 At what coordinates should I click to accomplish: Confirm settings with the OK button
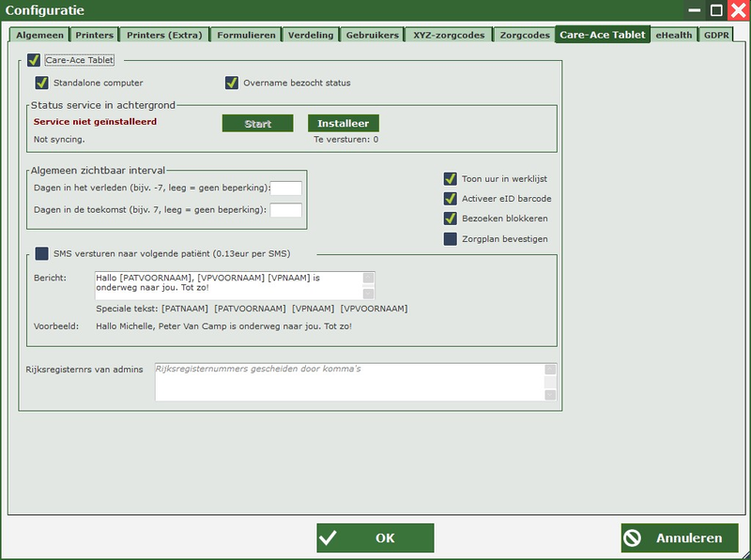(x=375, y=537)
